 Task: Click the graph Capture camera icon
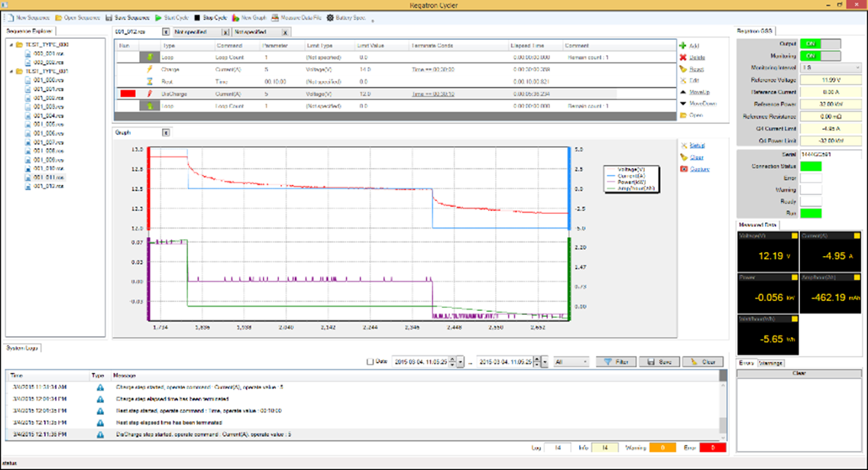(682, 168)
